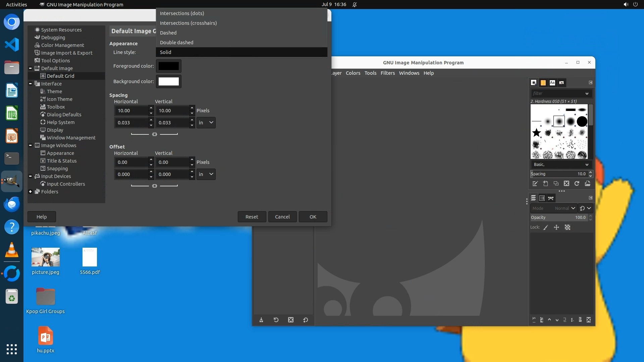Image resolution: width=644 pixels, height=362 pixels.
Task: Expand the Folders tree node
Action: click(30, 192)
